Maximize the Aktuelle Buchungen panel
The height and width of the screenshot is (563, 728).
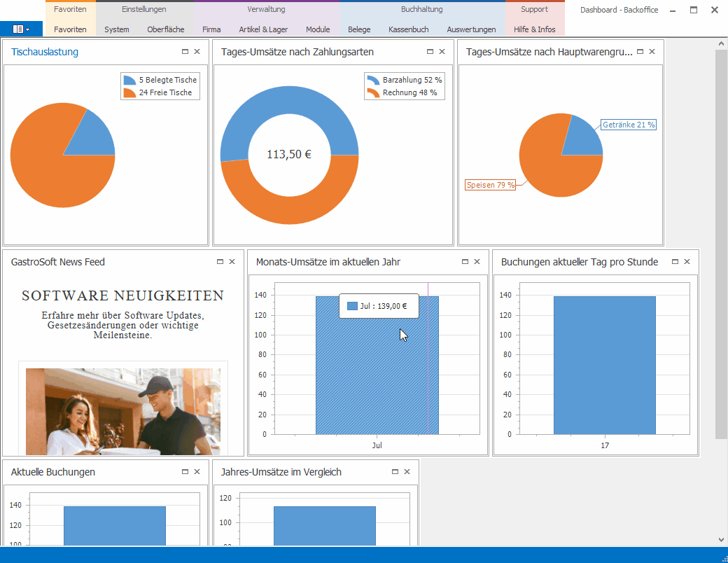coord(185,471)
